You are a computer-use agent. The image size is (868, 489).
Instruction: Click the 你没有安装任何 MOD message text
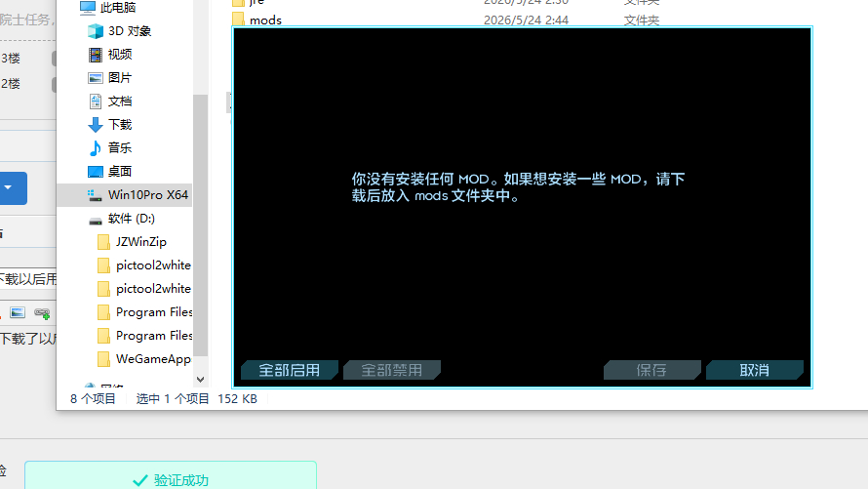[x=518, y=187]
